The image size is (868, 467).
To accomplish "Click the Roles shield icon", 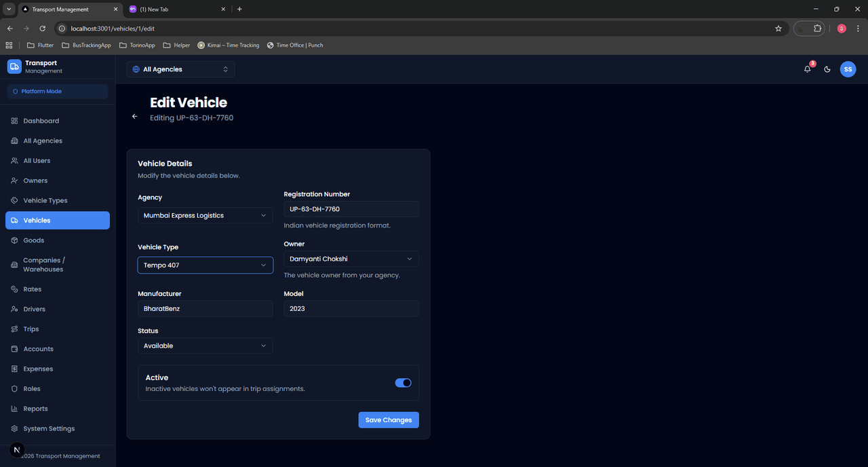I will pos(14,389).
